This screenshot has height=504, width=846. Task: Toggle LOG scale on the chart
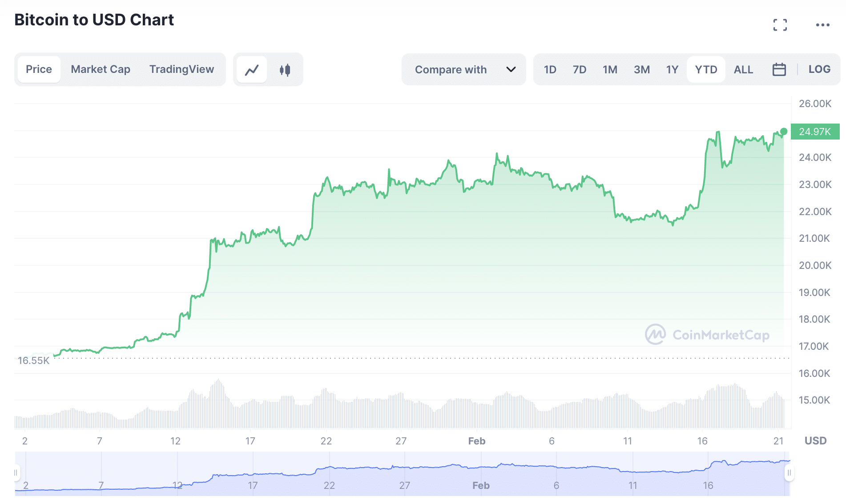pyautogui.click(x=819, y=69)
